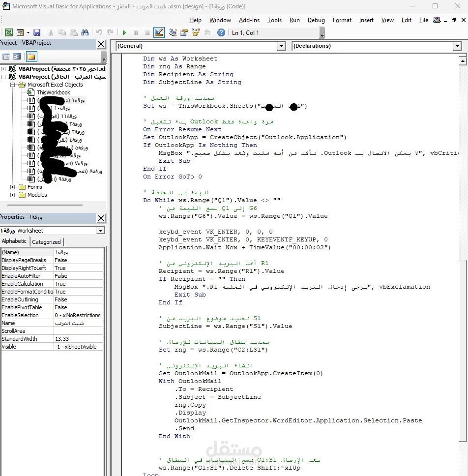Click the blue Help question mark icon

[x=221, y=32]
